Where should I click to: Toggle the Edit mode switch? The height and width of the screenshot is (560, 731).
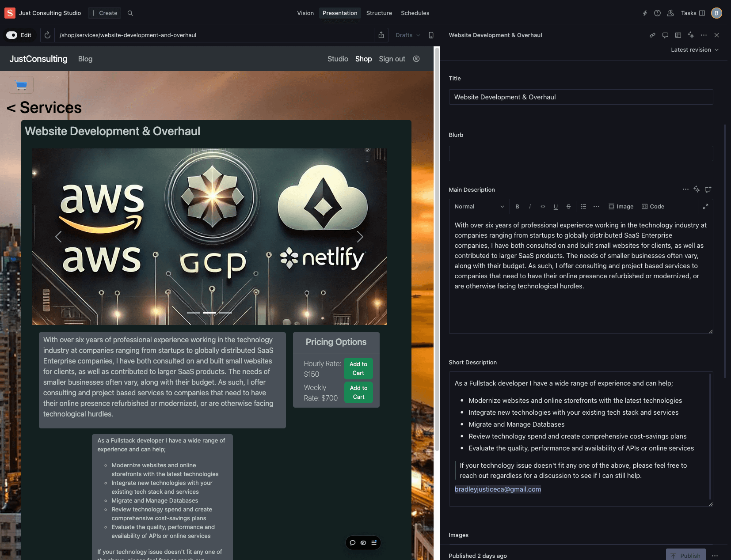(x=12, y=35)
